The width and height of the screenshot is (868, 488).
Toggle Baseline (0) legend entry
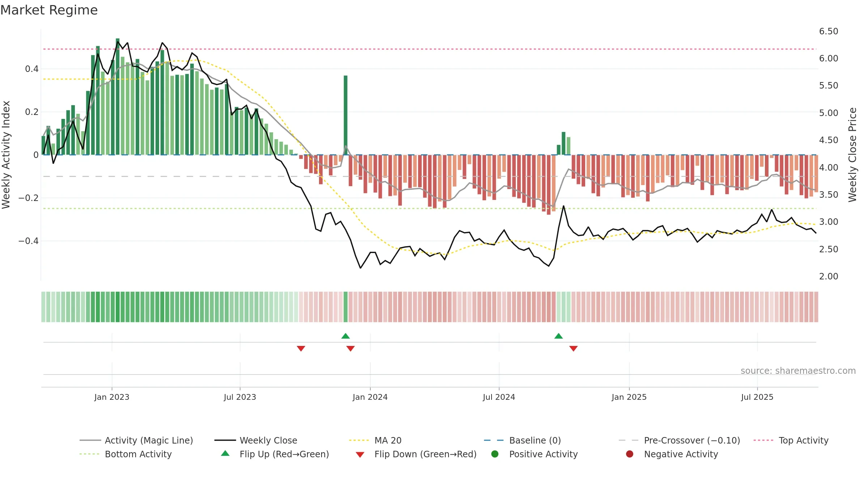tap(522, 440)
